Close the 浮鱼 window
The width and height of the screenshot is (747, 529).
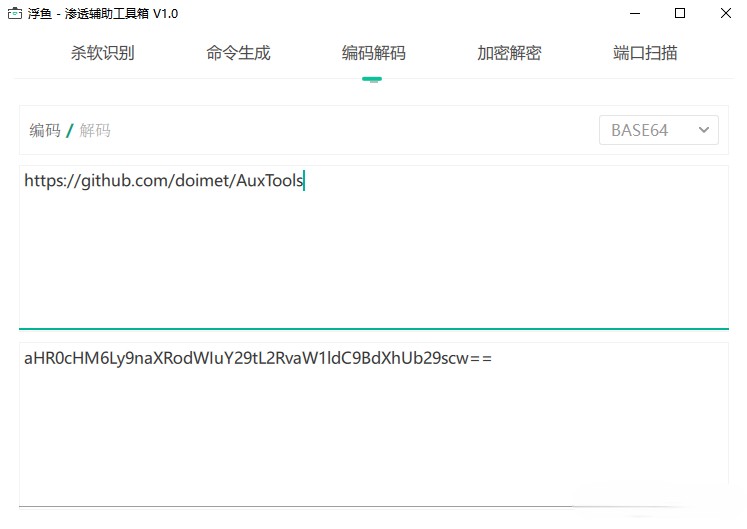point(726,13)
